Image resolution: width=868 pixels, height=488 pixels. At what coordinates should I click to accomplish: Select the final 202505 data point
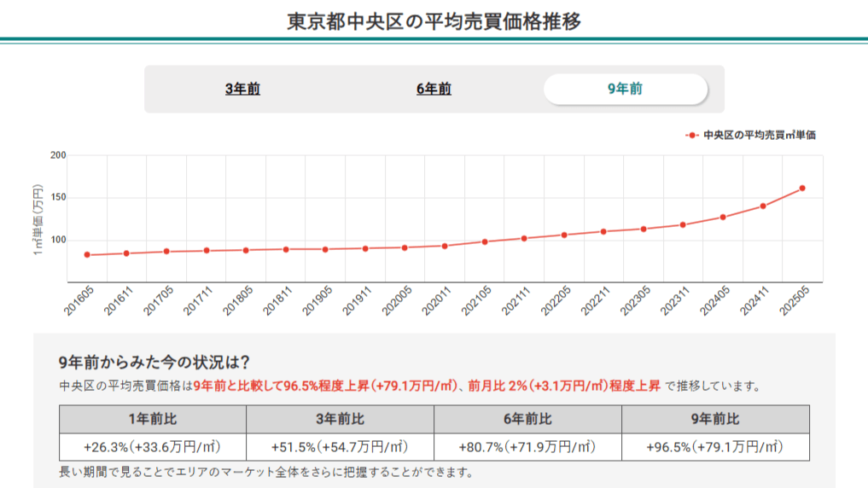click(x=802, y=189)
